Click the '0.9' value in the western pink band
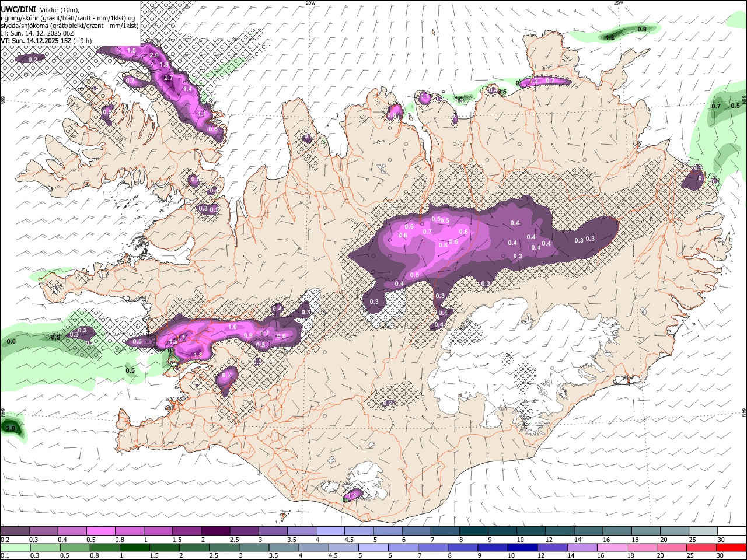 click(248, 335)
